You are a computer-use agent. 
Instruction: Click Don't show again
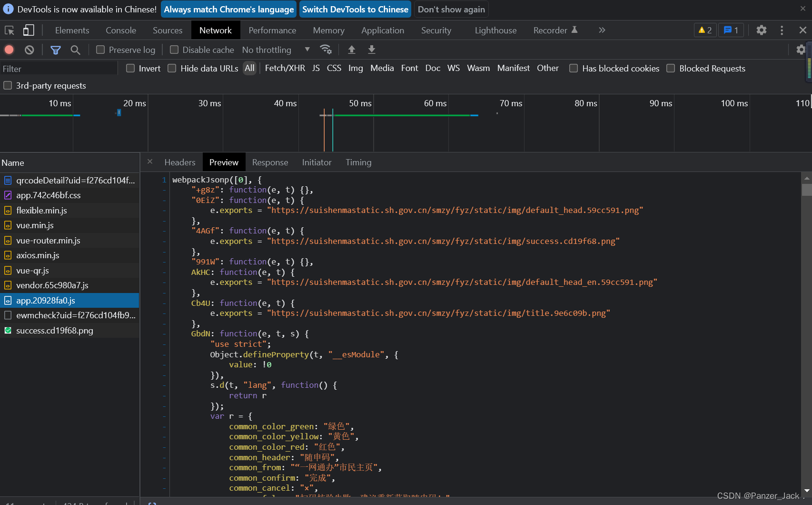(x=451, y=9)
